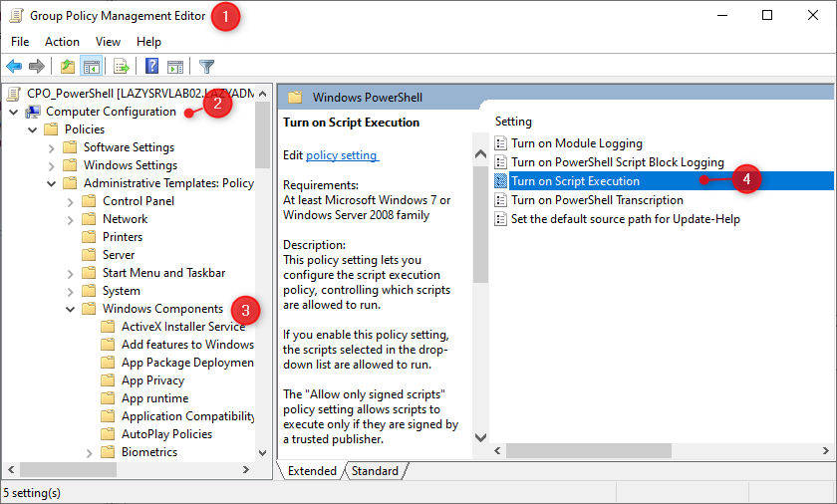
Task: Click the Filter funnel toolbar icon
Action: [206, 67]
